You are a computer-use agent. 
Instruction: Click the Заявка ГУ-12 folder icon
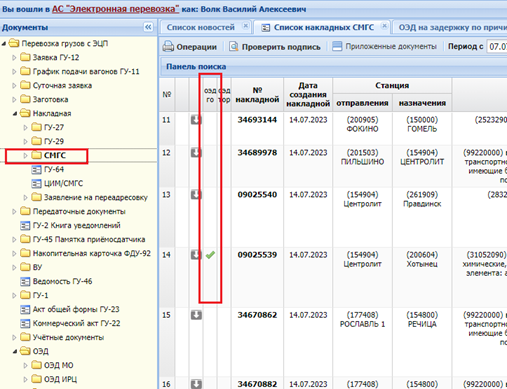coord(25,57)
